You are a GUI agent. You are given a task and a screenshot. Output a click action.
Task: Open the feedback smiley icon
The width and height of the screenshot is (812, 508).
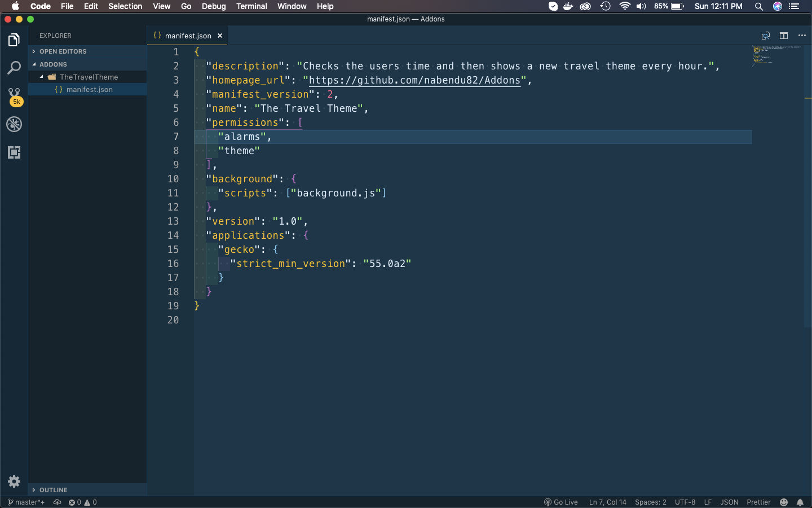click(784, 502)
